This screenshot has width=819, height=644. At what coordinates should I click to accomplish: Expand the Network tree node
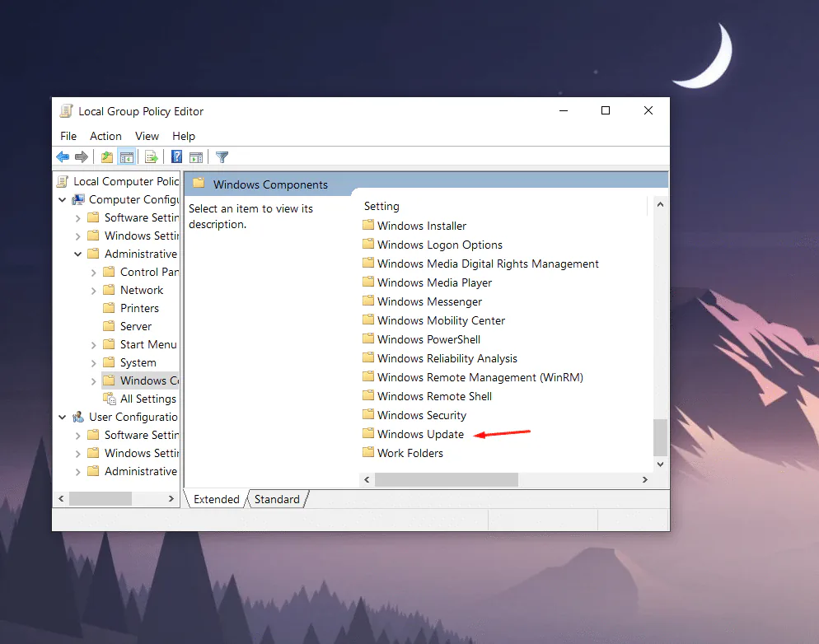93,291
